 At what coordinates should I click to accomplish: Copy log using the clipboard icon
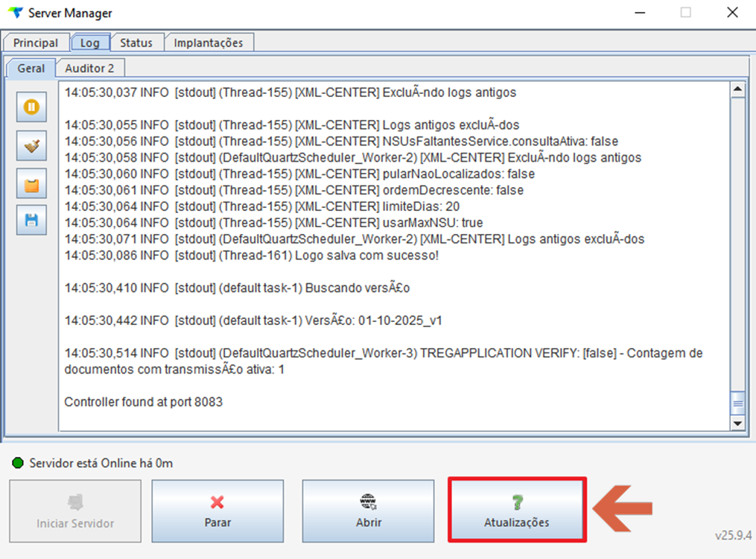click(x=31, y=183)
